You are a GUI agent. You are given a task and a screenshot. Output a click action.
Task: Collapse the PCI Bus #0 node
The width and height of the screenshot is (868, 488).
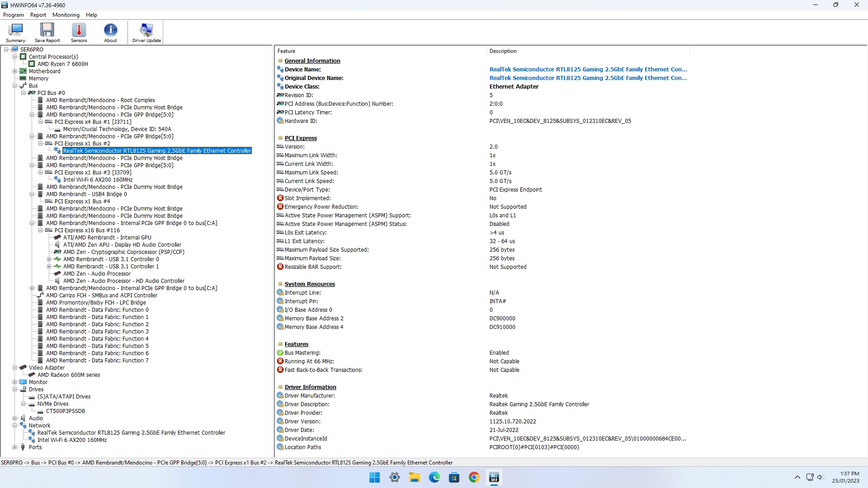(x=24, y=93)
